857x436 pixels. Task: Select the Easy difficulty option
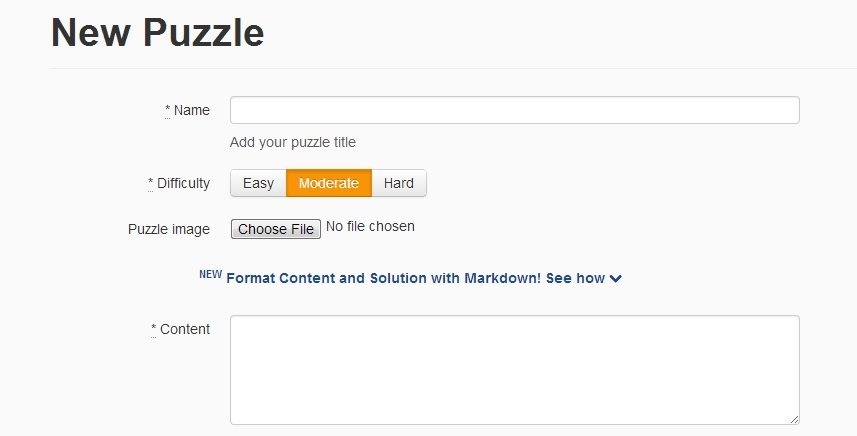pos(258,183)
